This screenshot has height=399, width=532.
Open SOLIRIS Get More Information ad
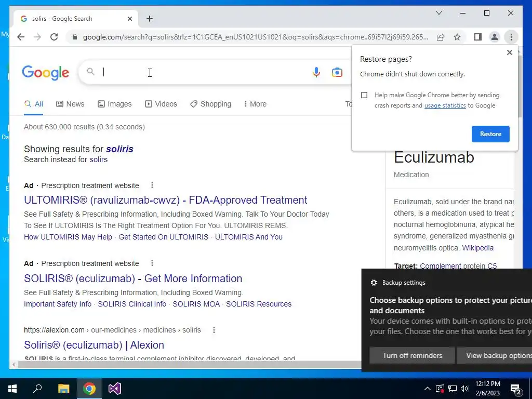click(133, 278)
